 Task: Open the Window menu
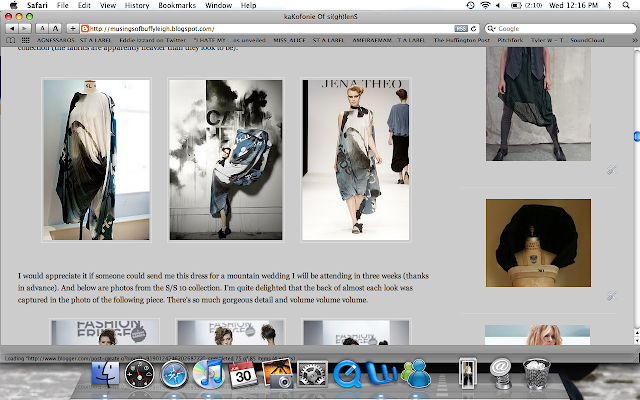pyautogui.click(x=218, y=5)
